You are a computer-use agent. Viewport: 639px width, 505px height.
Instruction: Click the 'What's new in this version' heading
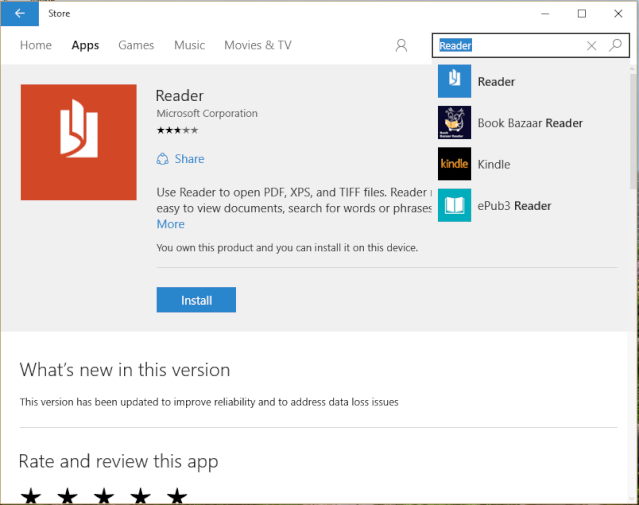click(125, 370)
